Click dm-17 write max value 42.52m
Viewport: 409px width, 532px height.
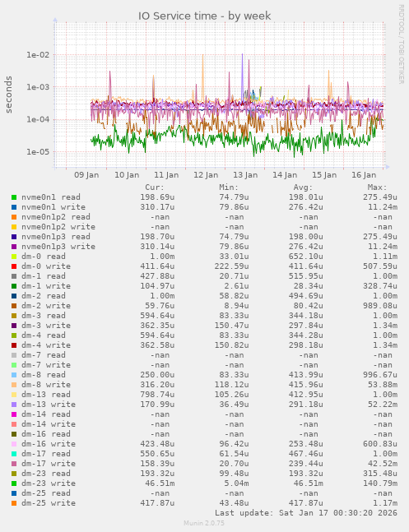point(383,464)
